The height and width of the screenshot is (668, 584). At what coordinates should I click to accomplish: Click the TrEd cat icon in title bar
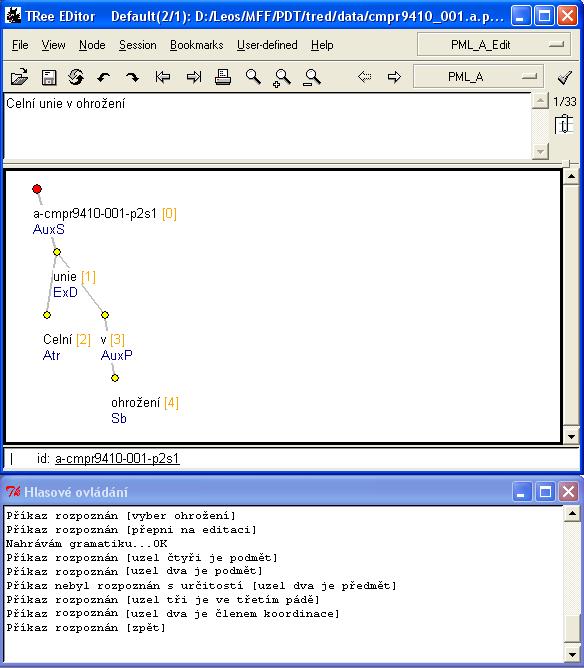click(13, 16)
